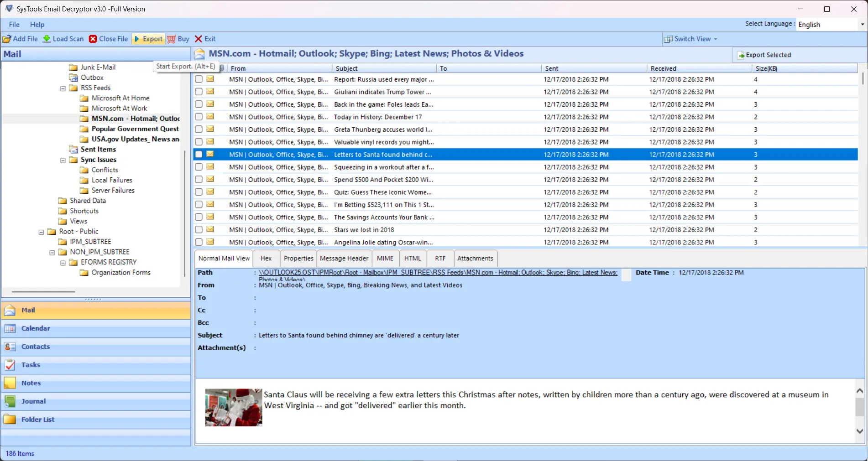868x461 pixels.
Task: Click the Mail envelope icon in navigation pane
Action: pos(10,310)
